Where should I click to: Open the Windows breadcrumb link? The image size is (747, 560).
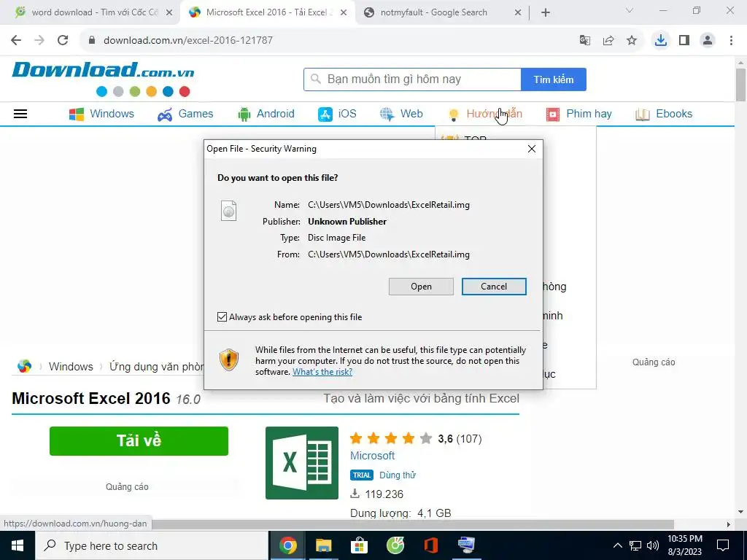[71, 367]
